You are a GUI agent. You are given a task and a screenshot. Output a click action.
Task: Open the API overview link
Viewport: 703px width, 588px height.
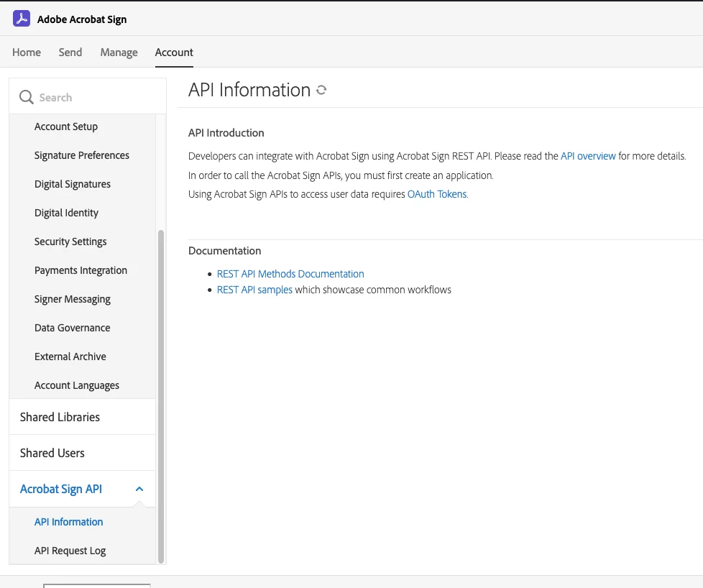588,156
